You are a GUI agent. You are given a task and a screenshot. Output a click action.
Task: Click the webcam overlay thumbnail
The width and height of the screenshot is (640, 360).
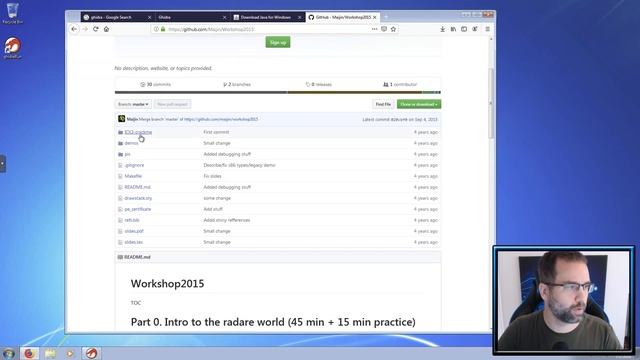click(564, 300)
